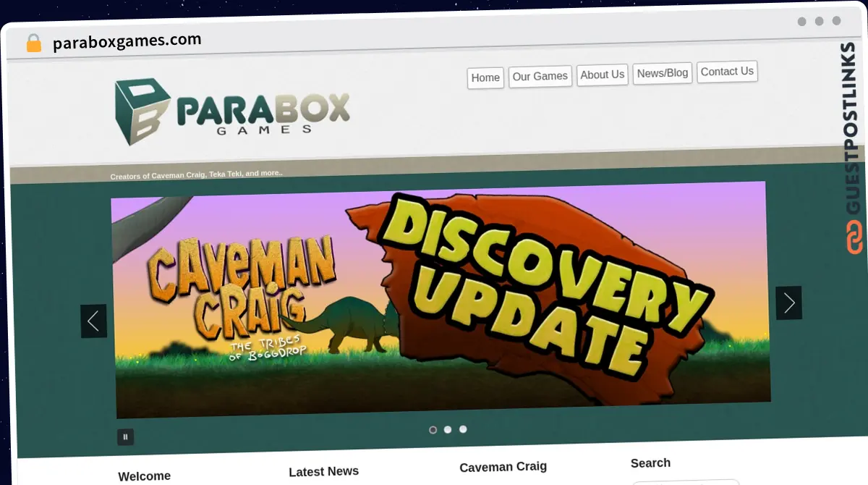Click the Caveman Craig Discovery Update banner

pyautogui.click(x=441, y=299)
